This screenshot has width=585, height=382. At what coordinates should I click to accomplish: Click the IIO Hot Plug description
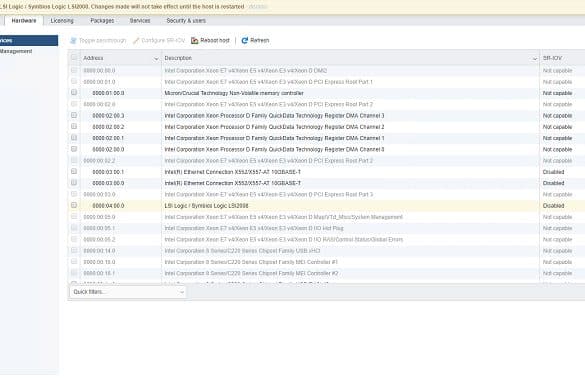254,228
